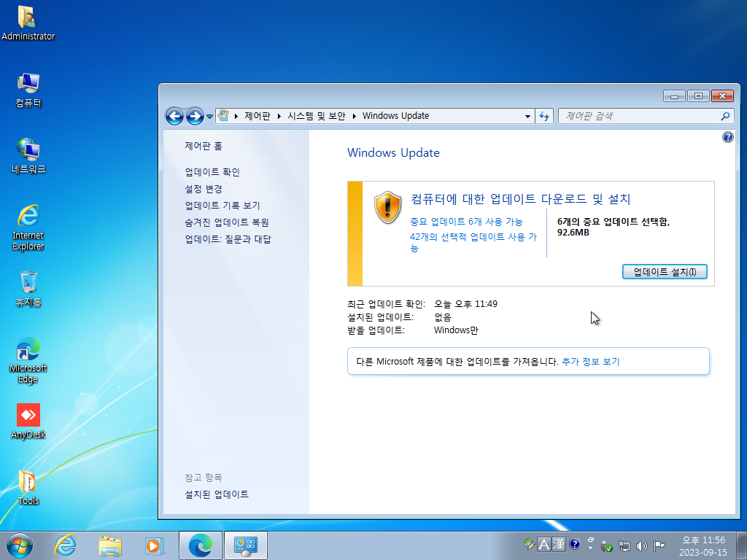Click the Safely Remove Hardware tray icon
747x560 pixels.
coord(606,546)
